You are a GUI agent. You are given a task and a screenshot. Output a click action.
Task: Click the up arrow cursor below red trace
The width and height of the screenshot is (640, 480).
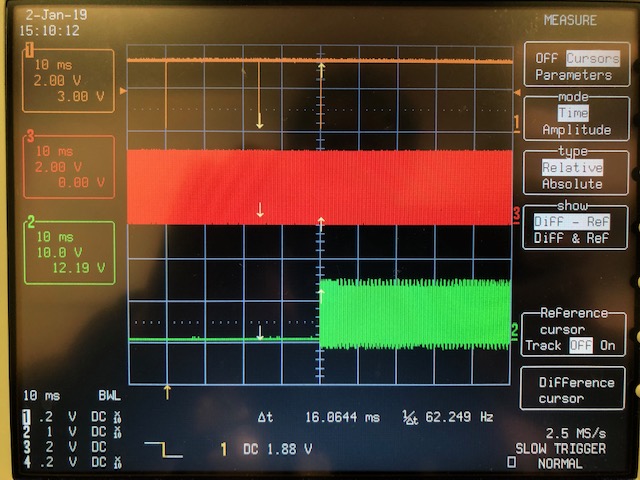point(321,224)
